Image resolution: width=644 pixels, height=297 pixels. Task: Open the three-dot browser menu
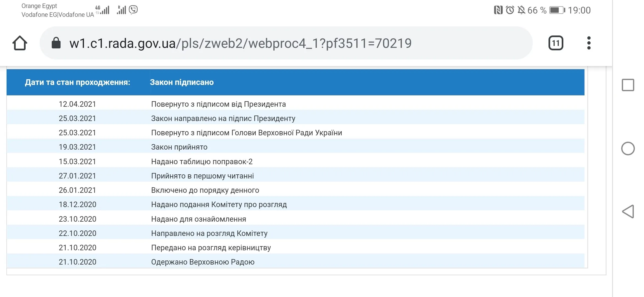589,43
